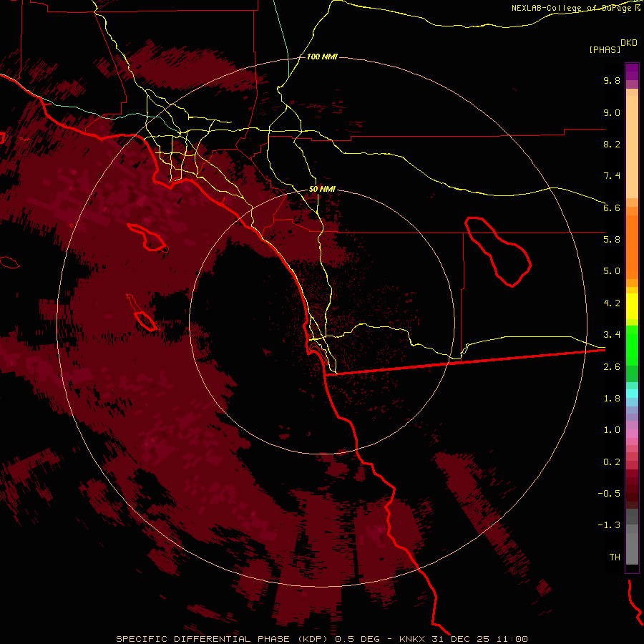Pick the gray band beside TH
Screen dimensions: 644x644
click(x=632, y=548)
